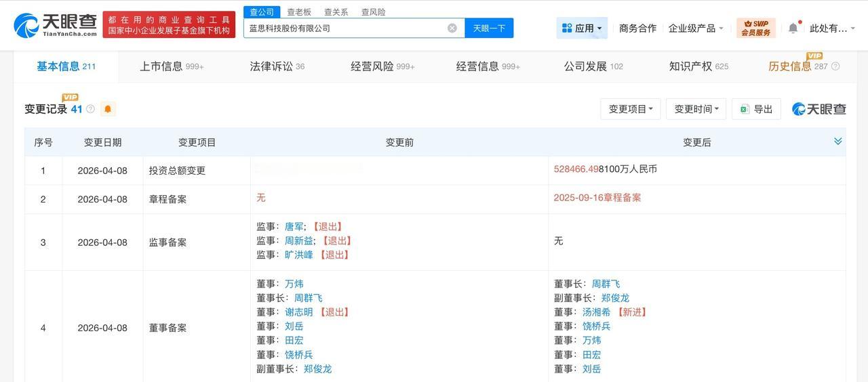This screenshot has width=868, height=382.
Task: Expand the 企业级产品 menu
Action: click(x=696, y=28)
